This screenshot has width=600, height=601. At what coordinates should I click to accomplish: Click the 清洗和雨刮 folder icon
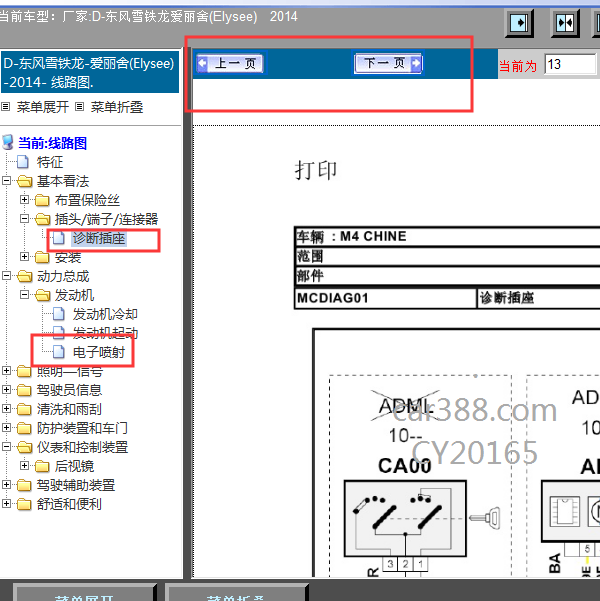[24, 409]
